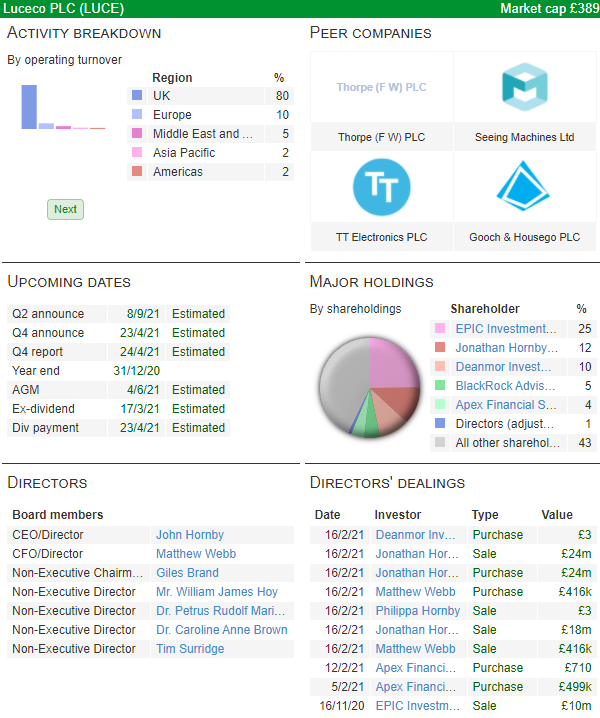
Task: Click the Next button under activity breakdown
Action: [65, 209]
